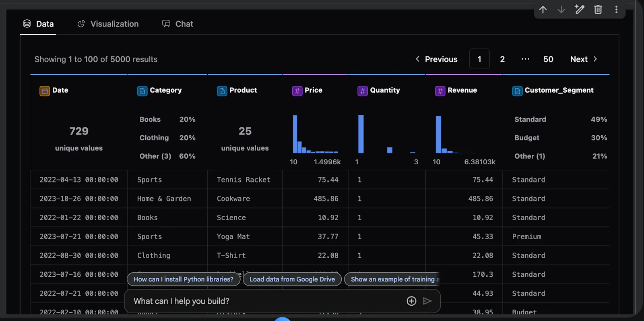The height and width of the screenshot is (321, 644).
Task: Click 'How can I install Python libraries?' suggestion
Action: [184, 279]
